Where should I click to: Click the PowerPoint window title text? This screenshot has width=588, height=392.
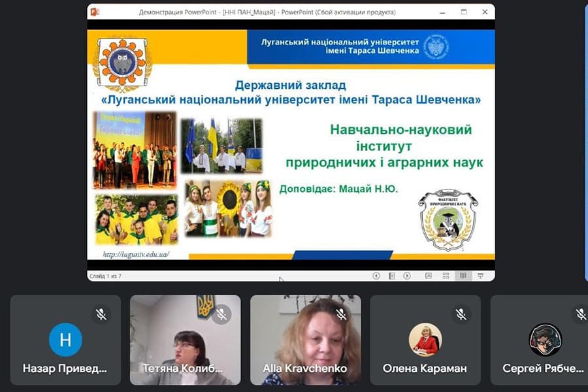(x=267, y=12)
